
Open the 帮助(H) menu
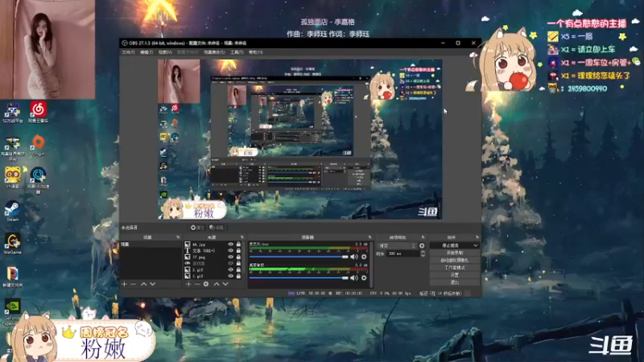(x=255, y=52)
